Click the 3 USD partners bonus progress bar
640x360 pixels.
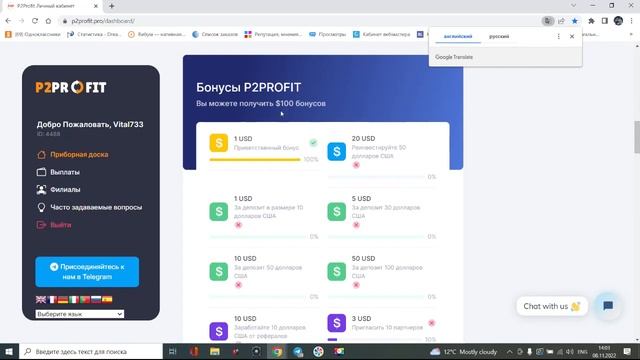(x=376, y=339)
